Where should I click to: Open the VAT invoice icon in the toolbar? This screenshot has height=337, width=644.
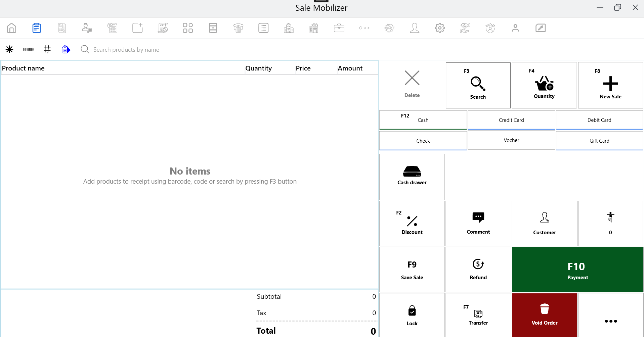(x=163, y=28)
